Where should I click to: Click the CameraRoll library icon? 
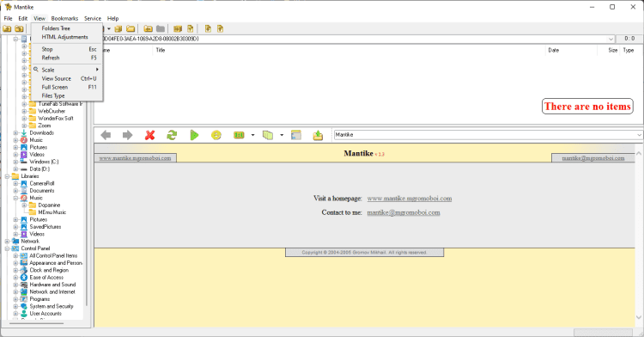[x=24, y=183]
